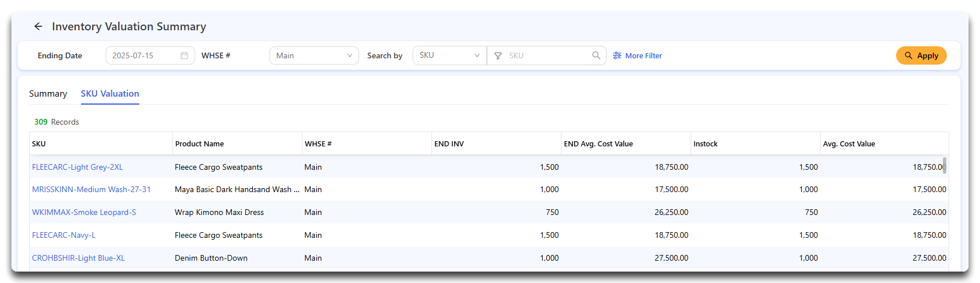Open More Filter options

point(638,55)
